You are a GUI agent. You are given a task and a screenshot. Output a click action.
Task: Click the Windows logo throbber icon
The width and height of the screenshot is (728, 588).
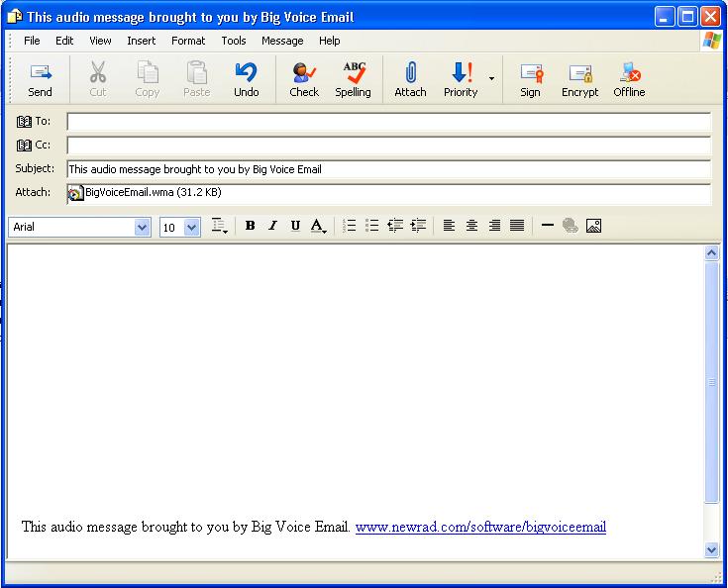[x=711, y=41]
